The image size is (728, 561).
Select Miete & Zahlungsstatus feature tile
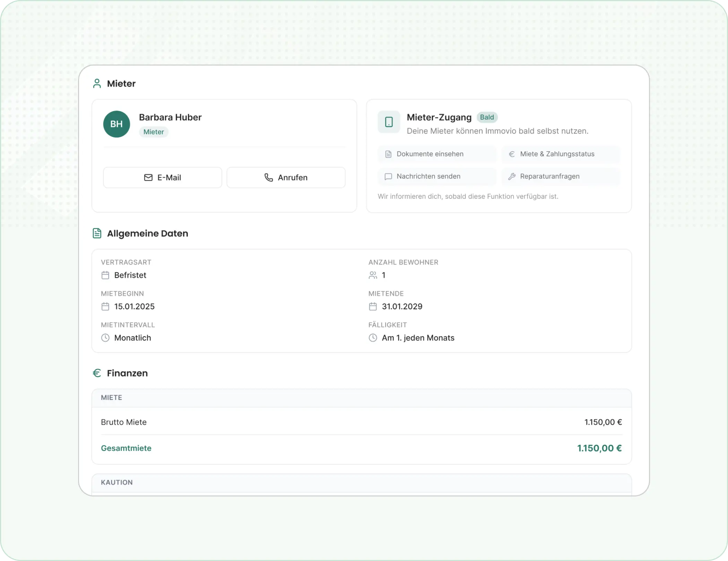pyautogui.click(x=560, y=154)
